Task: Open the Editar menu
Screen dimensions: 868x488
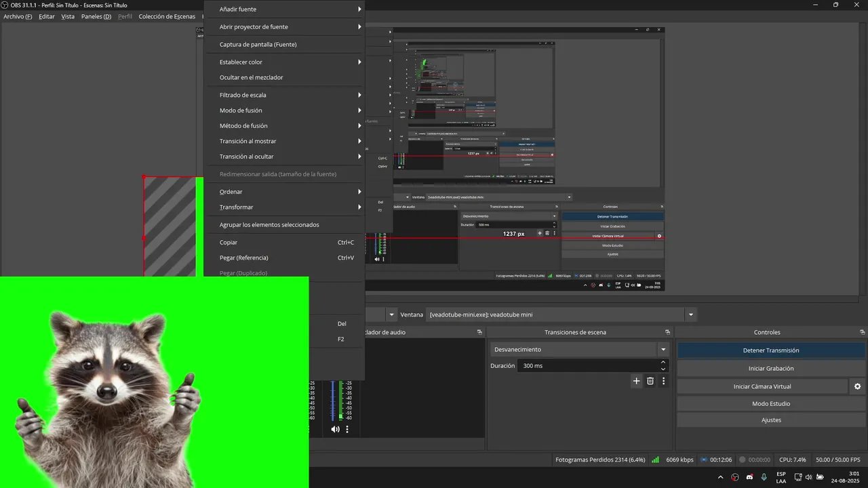Action: [47, 16]
